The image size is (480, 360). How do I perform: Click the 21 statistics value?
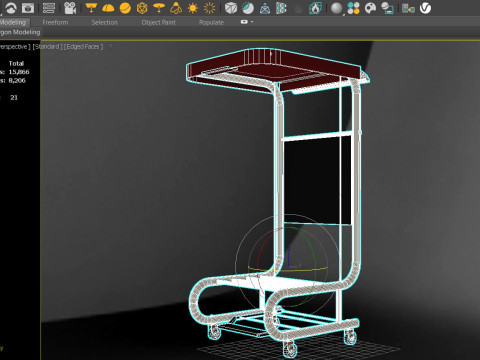click(x=14, y=97)
